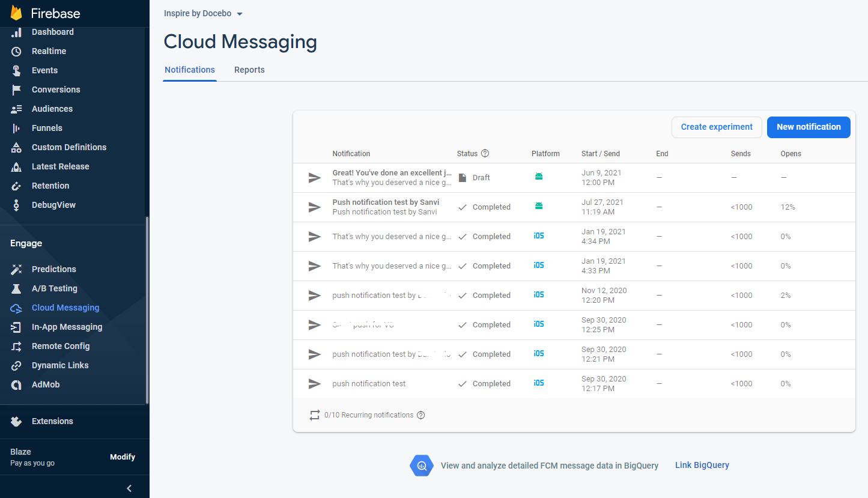Viewport: 868px width, 498px height.
Task: Click the Recurring notifications help icon
Action: click(x=421, y=415)
